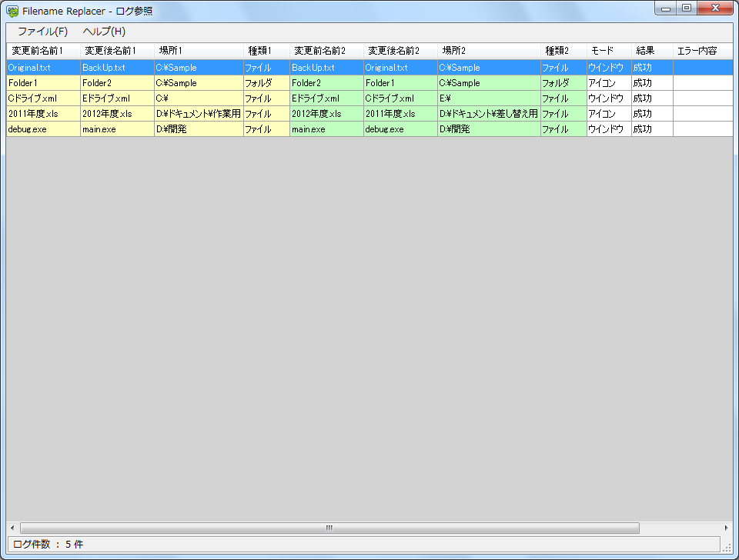
Task: Sort by the 変更後名前1 column header
Action: click(x=111, y=51)
